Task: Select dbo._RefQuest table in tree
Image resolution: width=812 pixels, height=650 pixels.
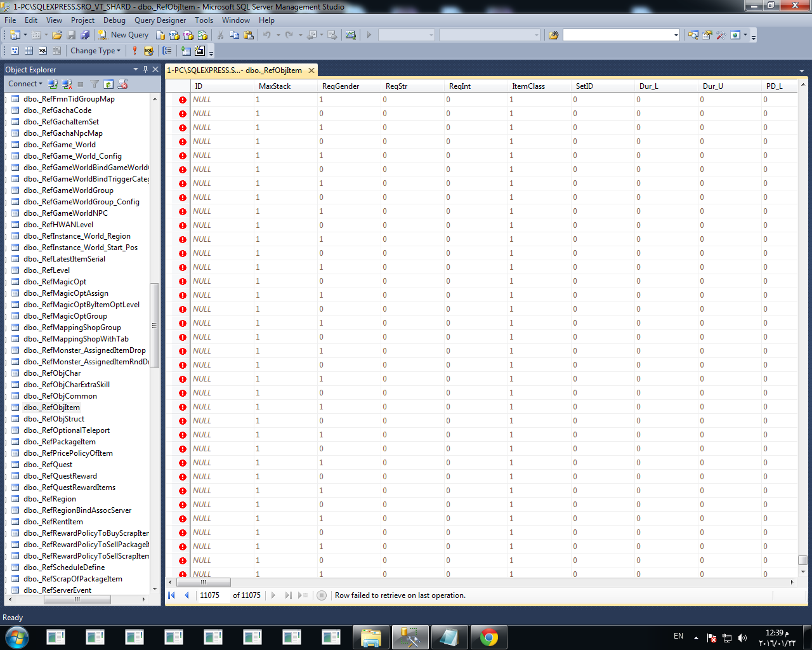Action: click(x=48, y=465)
